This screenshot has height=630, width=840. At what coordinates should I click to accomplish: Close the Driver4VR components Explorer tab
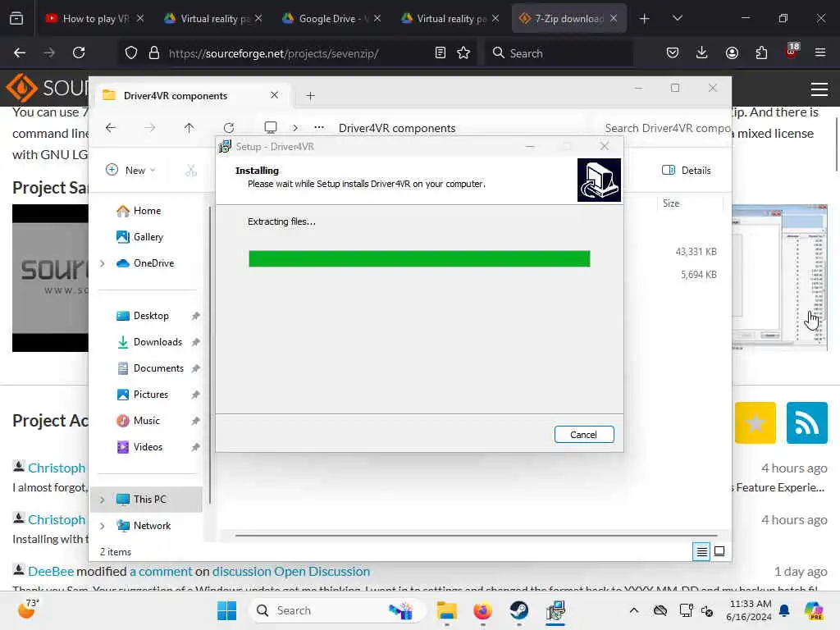pyautogui.click(x=274, y=95)
